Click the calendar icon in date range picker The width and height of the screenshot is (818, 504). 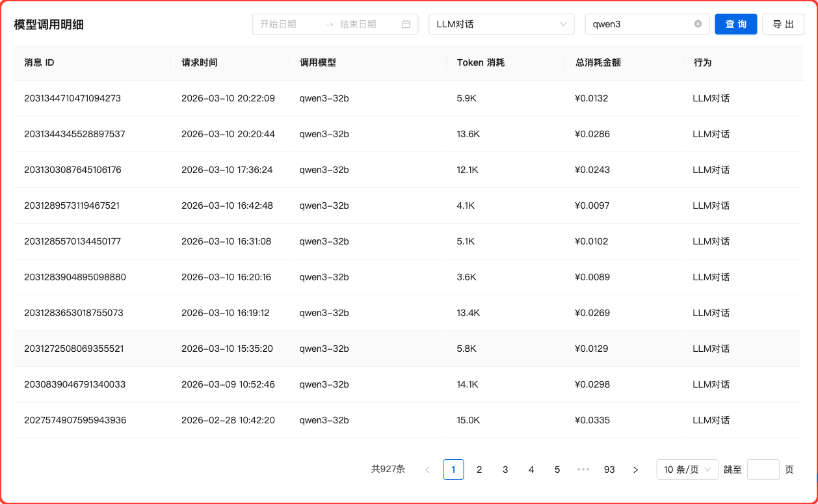406,24
